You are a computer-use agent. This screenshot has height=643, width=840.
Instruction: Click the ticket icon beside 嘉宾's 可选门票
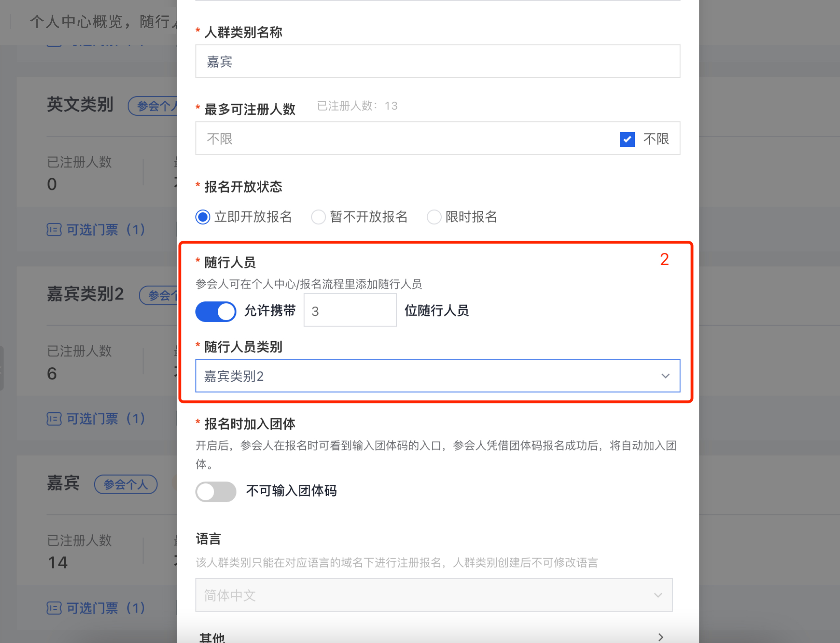click(55, 608)
